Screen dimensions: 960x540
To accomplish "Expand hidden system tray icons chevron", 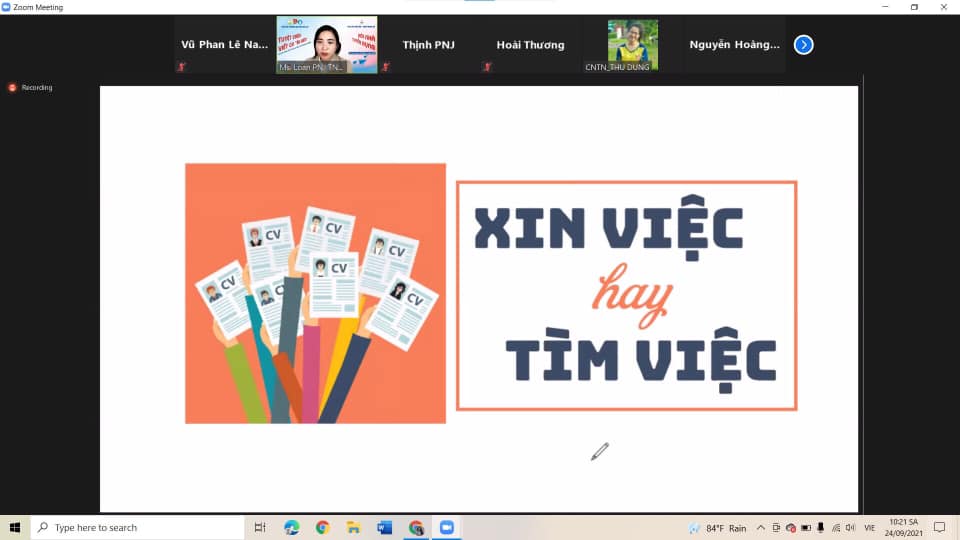I will pyautogui.click(x=761, y=528).
